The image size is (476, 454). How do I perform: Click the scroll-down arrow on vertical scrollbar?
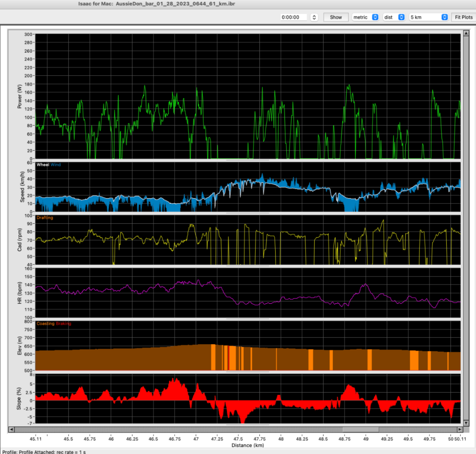pyautogui.click(x=466, y=423)
